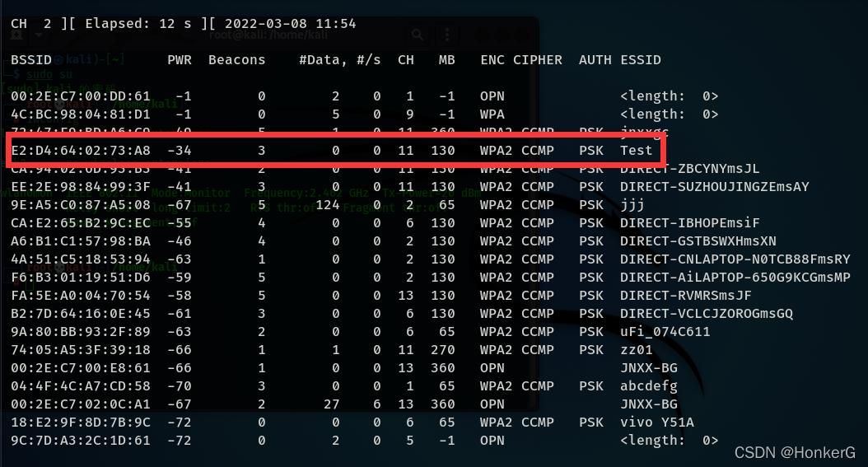This screenshot has width=868, height=467.
Task: Select BSSID 00:2E:C7:00:DD:61
Action: pos(80,96)
